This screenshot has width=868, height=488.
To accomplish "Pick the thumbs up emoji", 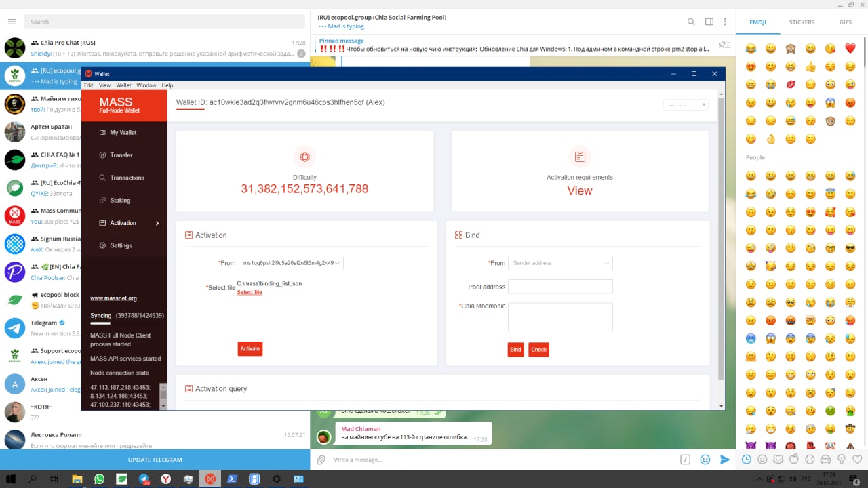I will coord(810,66).
